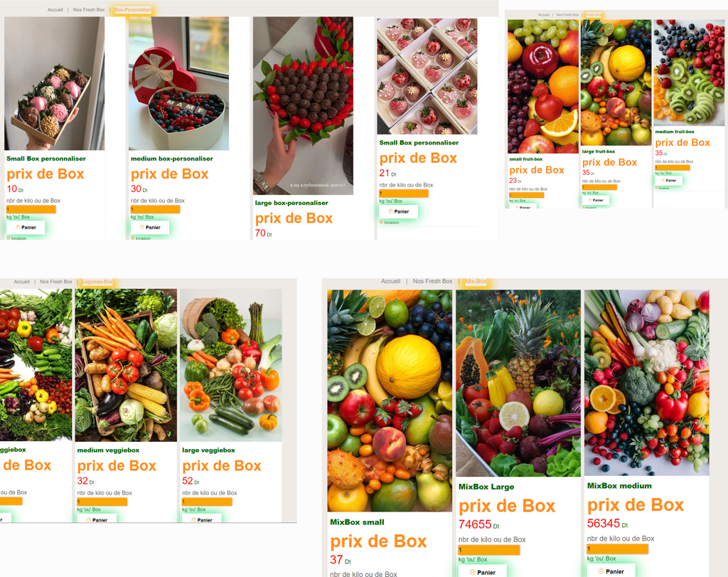The height and width of the screenshot is (577, 728).
Task: Click Panier button for large fruit-box
Action: pyautogui.click(x=596, y=200)
